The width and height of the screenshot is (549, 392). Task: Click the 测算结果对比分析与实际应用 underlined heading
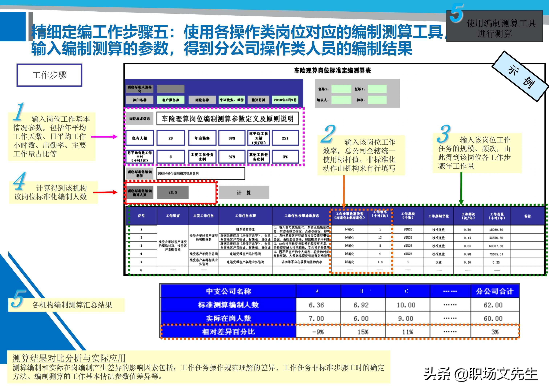coord(69,358)
